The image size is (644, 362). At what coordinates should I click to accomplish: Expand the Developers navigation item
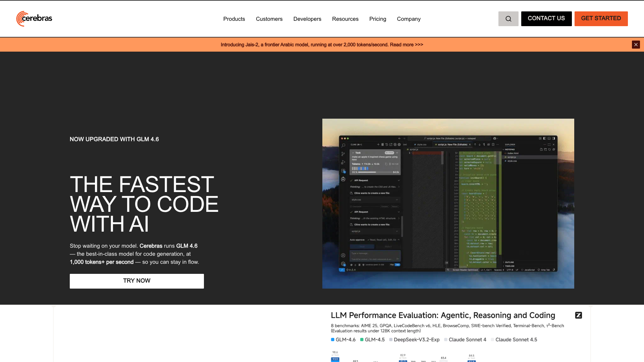pos(307,19)
